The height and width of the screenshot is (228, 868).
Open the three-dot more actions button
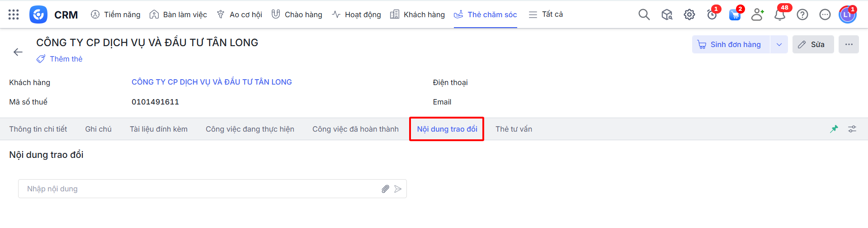(x=849, y=44)
